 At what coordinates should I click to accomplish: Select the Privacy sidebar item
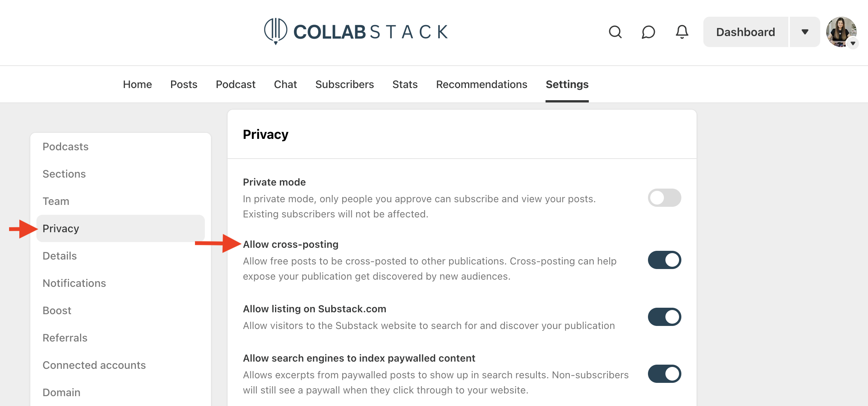pos(61,228)
